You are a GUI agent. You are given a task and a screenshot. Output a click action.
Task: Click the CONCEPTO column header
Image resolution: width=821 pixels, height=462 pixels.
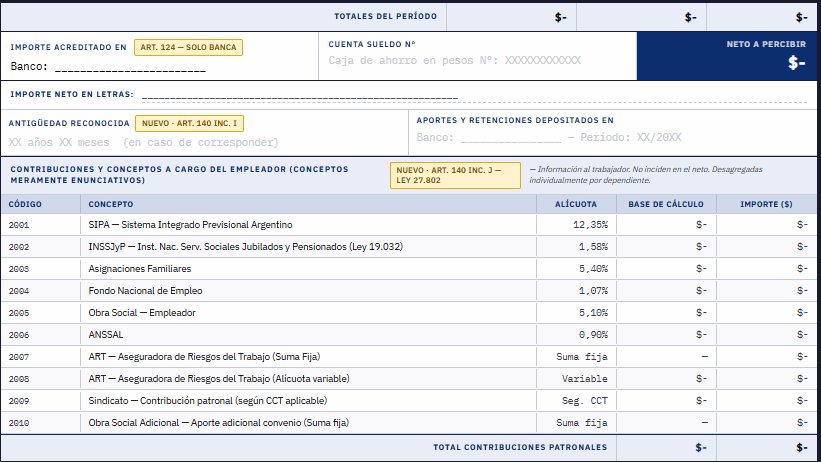coord(110,204)
